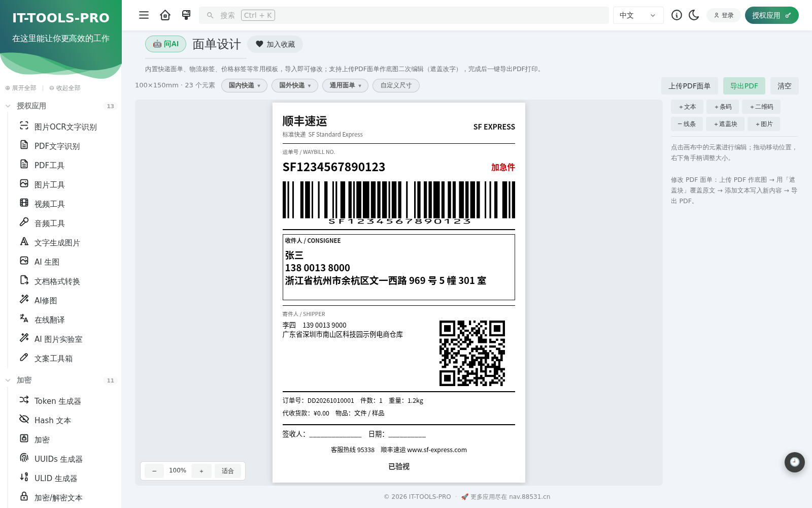The image size is (812, 508).
Task: Collapse the 授权应用 sidebar group
Action: [61, 106]
